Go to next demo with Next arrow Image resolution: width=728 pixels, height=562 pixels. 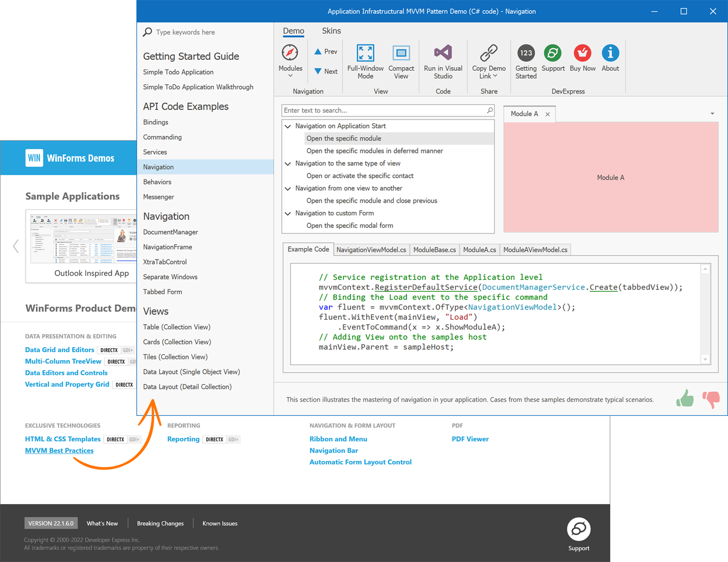pyautogui.click(x=326, y=71)
